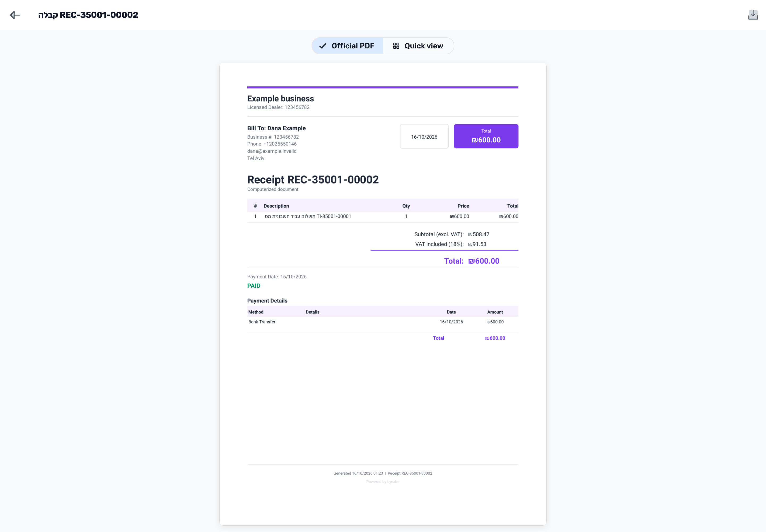
Task: Click 'VAT included (18%):' label
Action: [439, 244]
